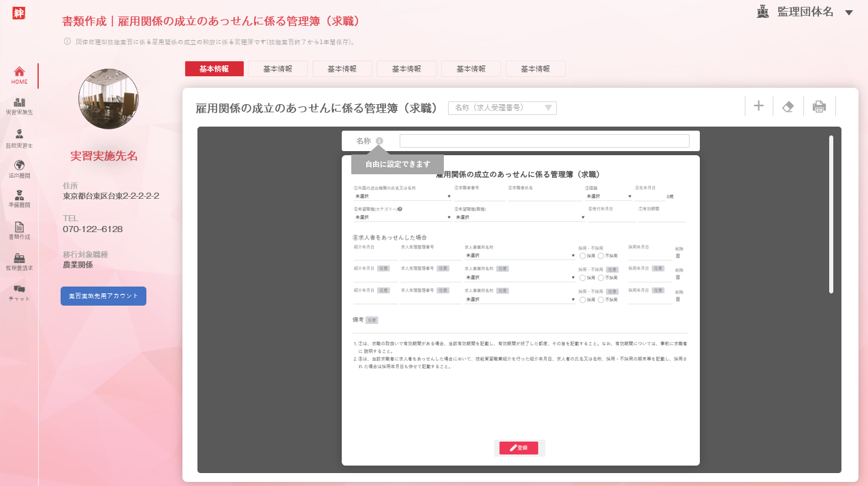Open 技能実習生 sidebar icon

19,138
